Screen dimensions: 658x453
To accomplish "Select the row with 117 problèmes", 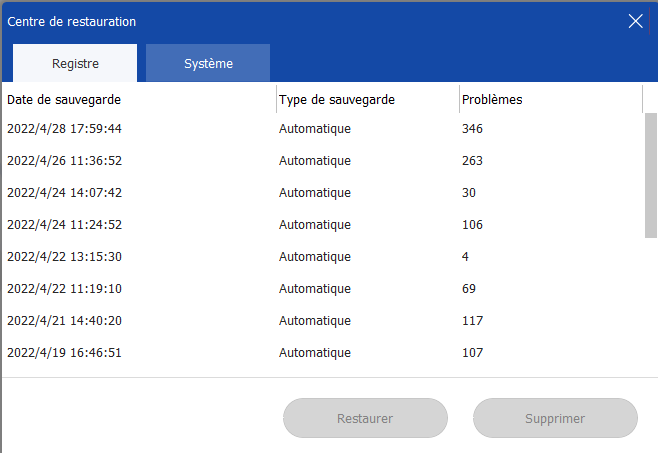I will point(323,320).
